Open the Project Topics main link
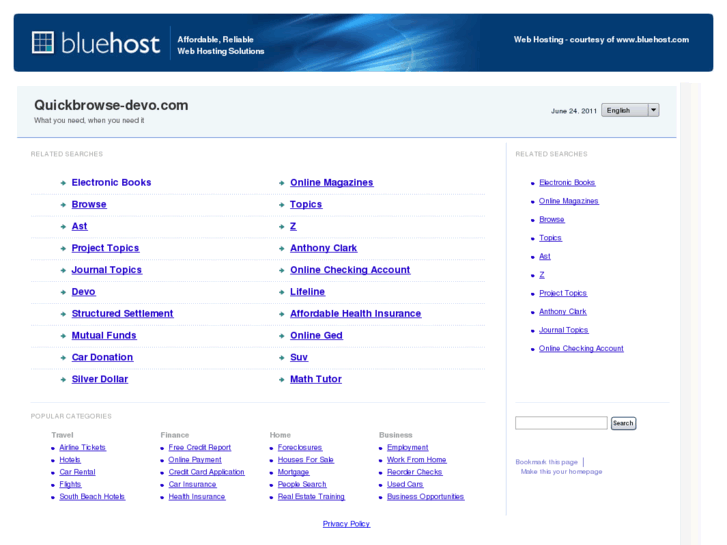This screenshot has height=545, width=727. pos(105,248)
